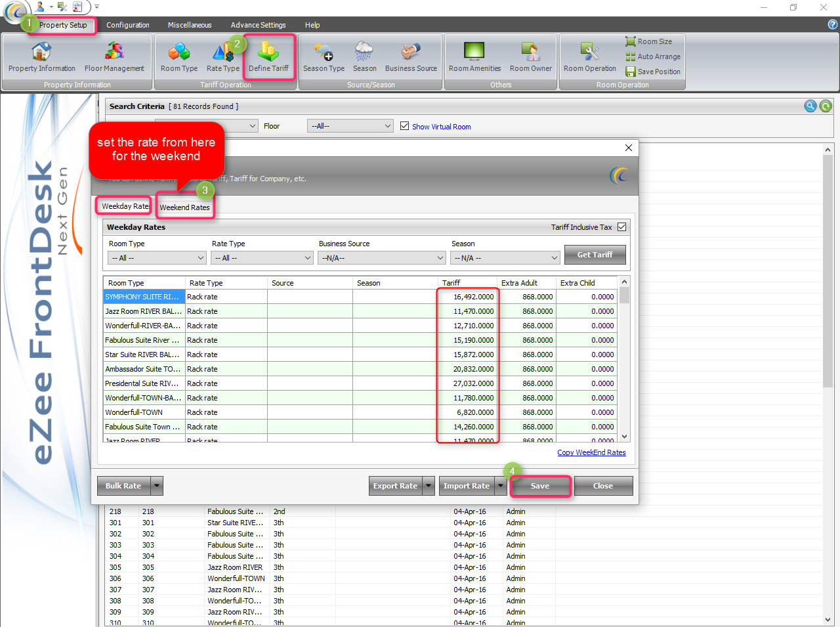Open the quick access toolbar customize arrow
The width and height of the screenshot is (840, 627).
pyautogui.click(x=96, y=7)
